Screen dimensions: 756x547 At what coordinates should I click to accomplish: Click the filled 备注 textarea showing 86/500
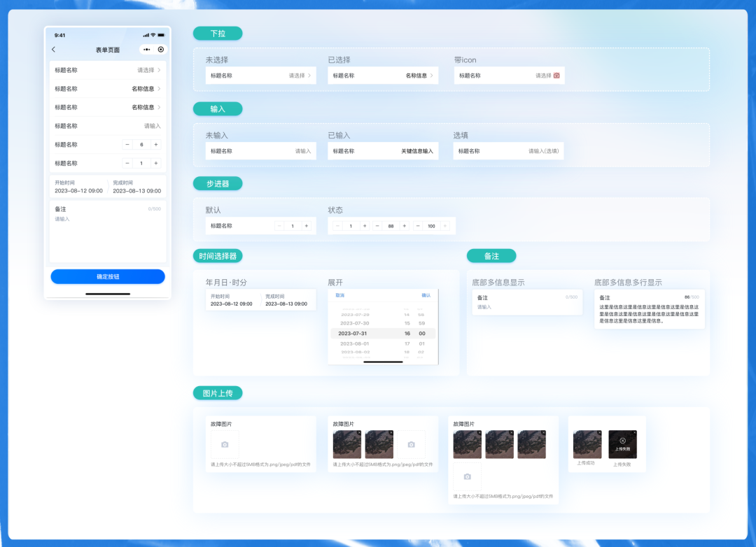coord(650,309)
